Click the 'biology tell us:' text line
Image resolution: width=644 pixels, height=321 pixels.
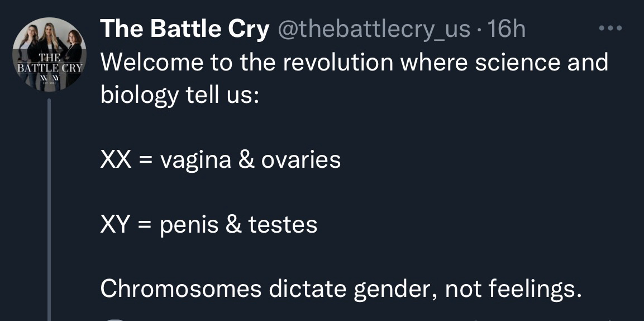click(x=180, y=95)
